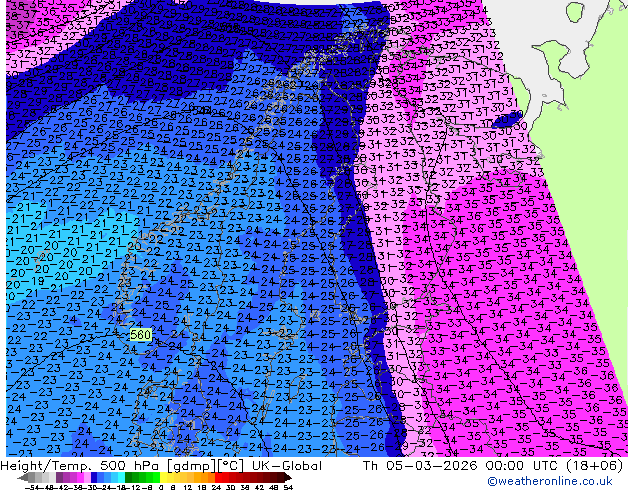
Task: Open the weatheronline.co.uk copyright link
Action: [x=549, y=481]
